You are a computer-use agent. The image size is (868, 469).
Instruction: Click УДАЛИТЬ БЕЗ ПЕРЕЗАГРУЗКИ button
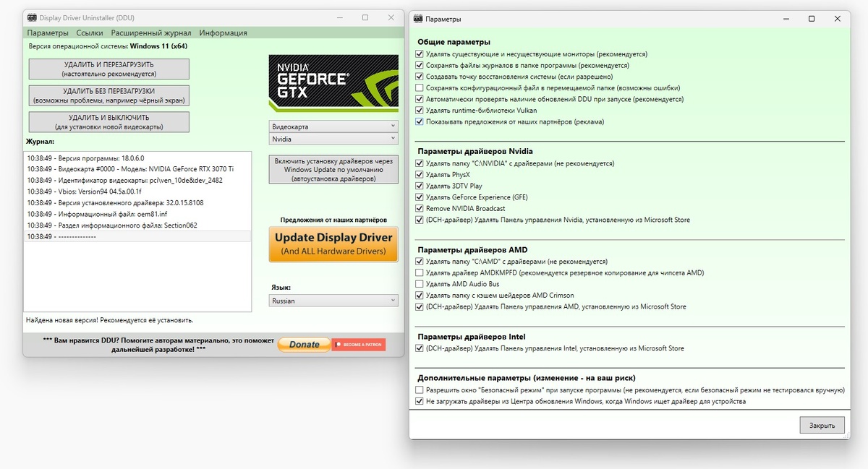point(109,95)
